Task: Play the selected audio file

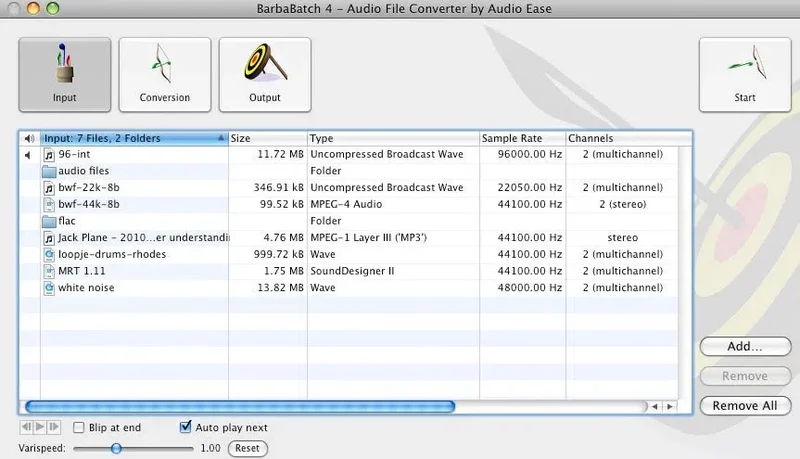Action: 40,427
